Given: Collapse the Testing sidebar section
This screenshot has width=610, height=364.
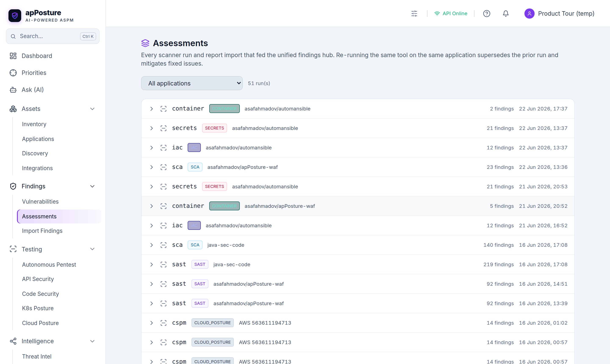Looking at the screenshot, I should [x=92, y=249].
